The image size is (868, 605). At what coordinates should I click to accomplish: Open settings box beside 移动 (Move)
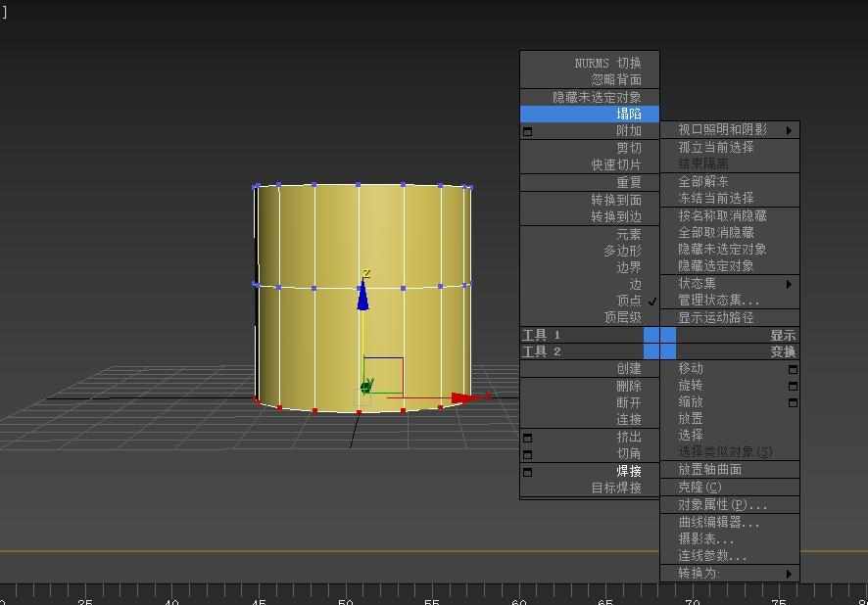tap(793, 370)
